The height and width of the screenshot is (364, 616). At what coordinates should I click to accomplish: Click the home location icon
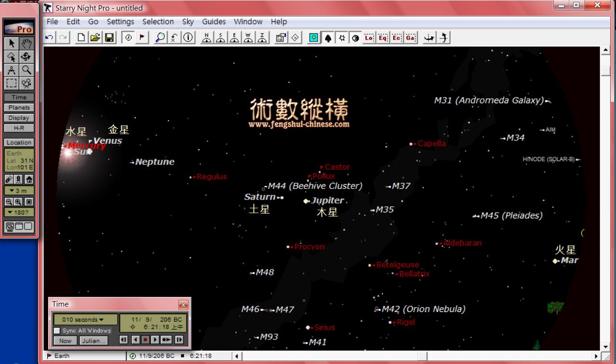(29, 179)
